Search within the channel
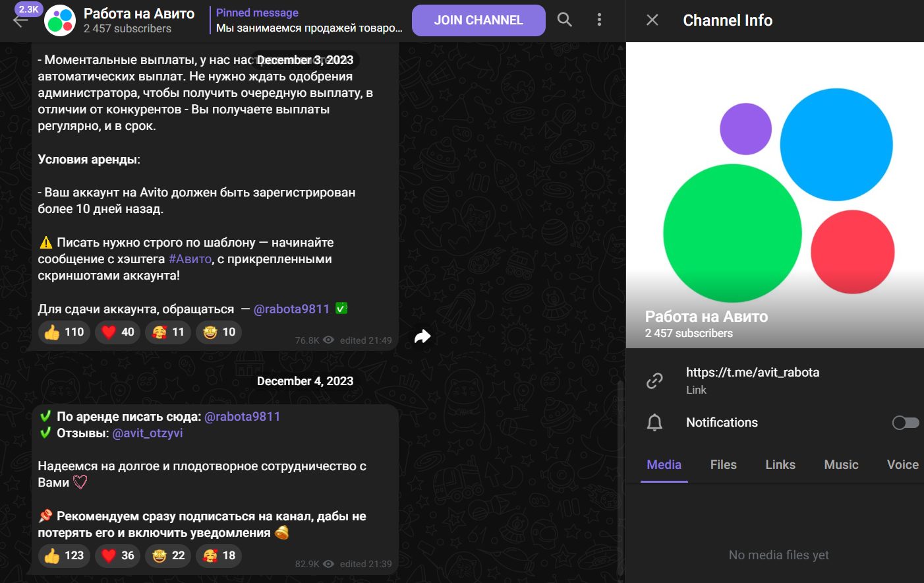924x583 pixels. (565, 20)
